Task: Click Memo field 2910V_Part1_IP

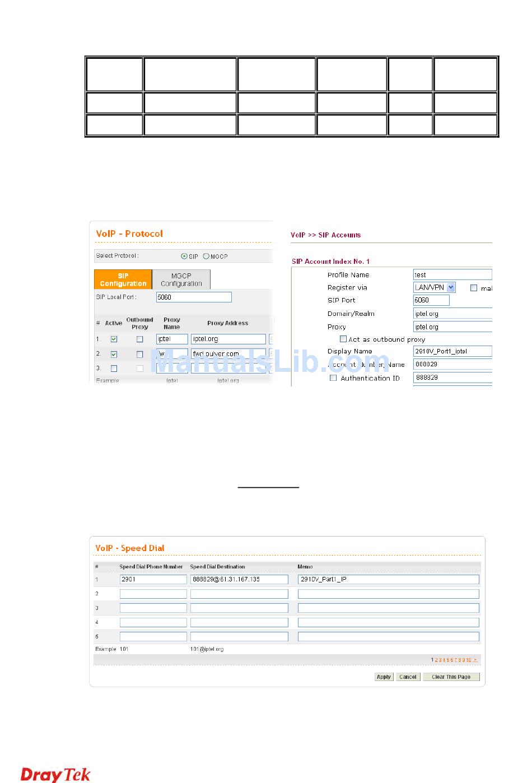Action: coord(389,579)
